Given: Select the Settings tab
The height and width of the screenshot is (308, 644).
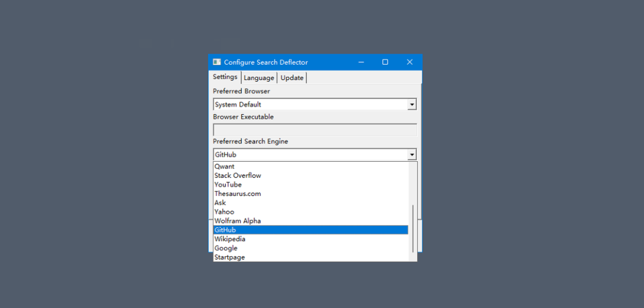Looking at the screenshot, I should [225, 77].
